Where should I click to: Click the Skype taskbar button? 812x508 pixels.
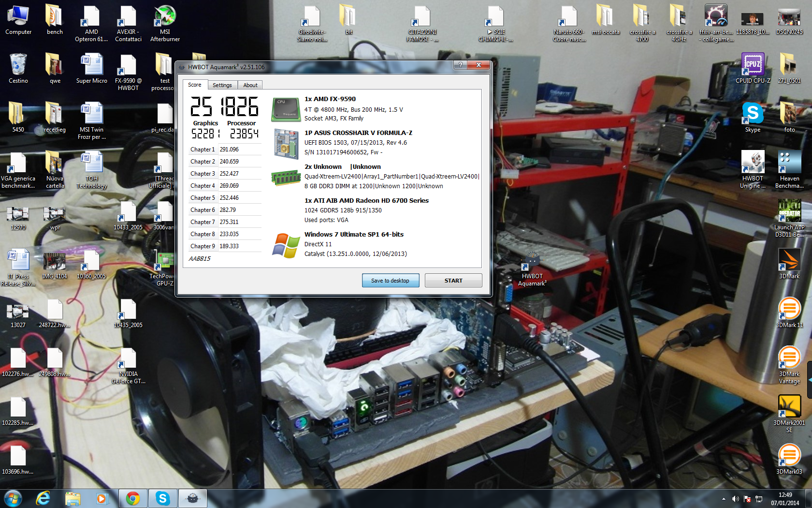pyautogui.click(x=163, y=498)
